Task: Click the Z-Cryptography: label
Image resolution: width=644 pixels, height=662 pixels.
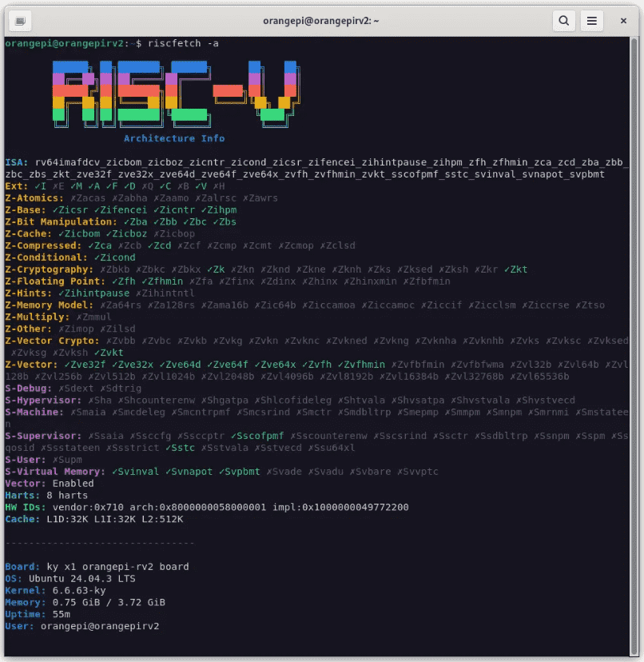Action: pos(50,269)
